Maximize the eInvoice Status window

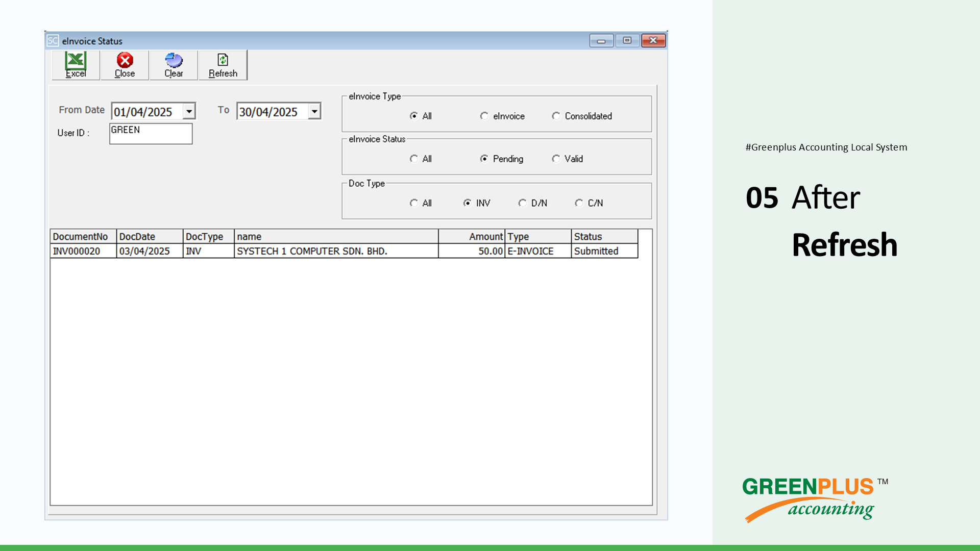(x=627, y=40)
